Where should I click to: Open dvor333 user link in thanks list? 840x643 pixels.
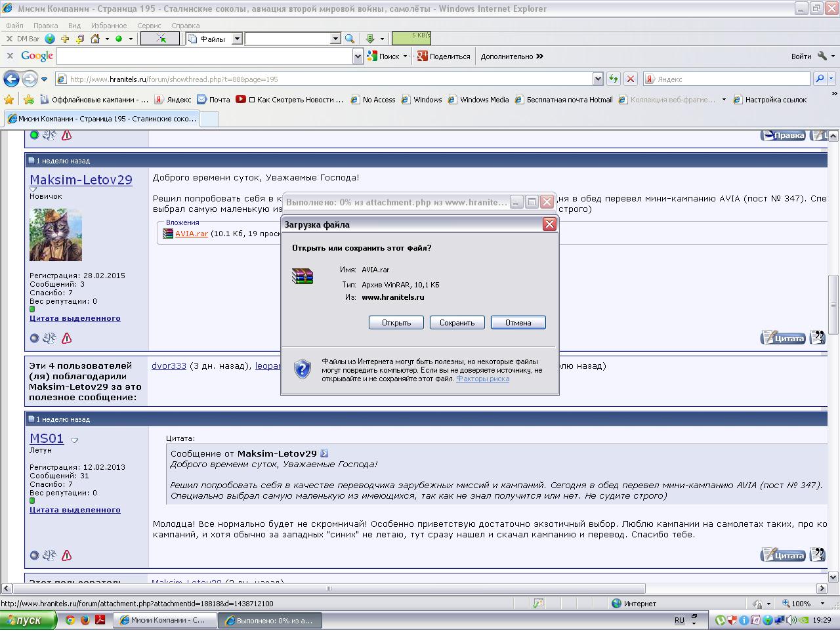click(169, 366)
